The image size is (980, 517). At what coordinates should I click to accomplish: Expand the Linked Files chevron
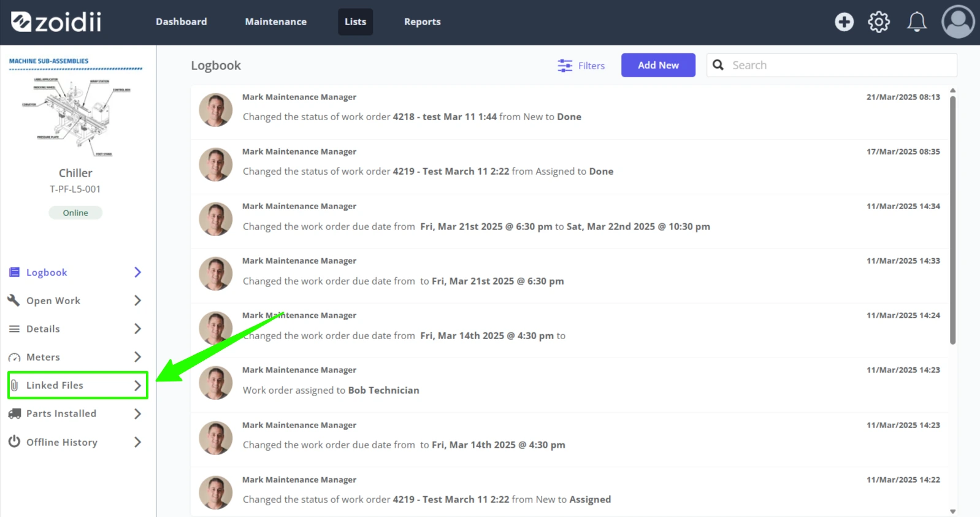137,385
